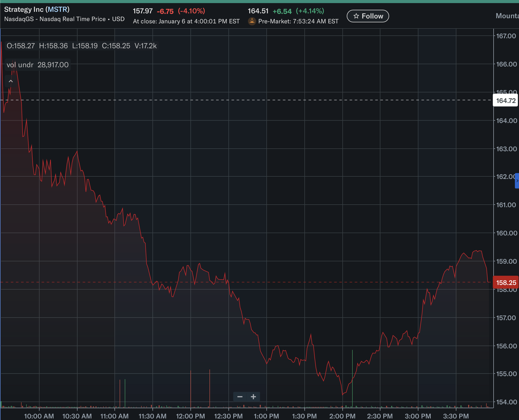The height and width of the screenshot is (420, 519).
Task: Click the blue side panel arrow tab
Action: [517, 181]
